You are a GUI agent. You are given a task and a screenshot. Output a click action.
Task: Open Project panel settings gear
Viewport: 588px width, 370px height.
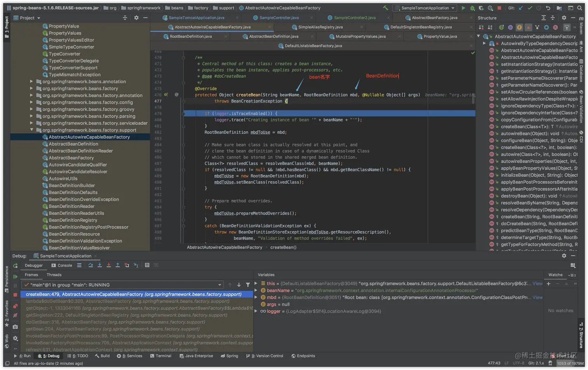(x=136, y=18)
